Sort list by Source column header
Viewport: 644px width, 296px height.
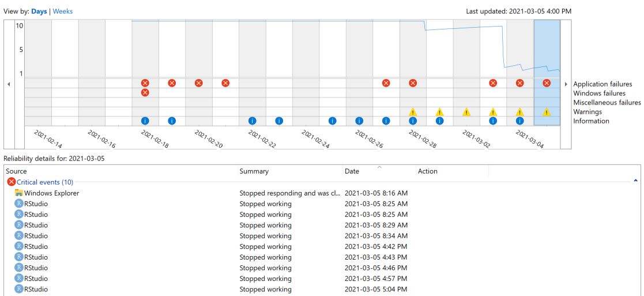(121, 171)
